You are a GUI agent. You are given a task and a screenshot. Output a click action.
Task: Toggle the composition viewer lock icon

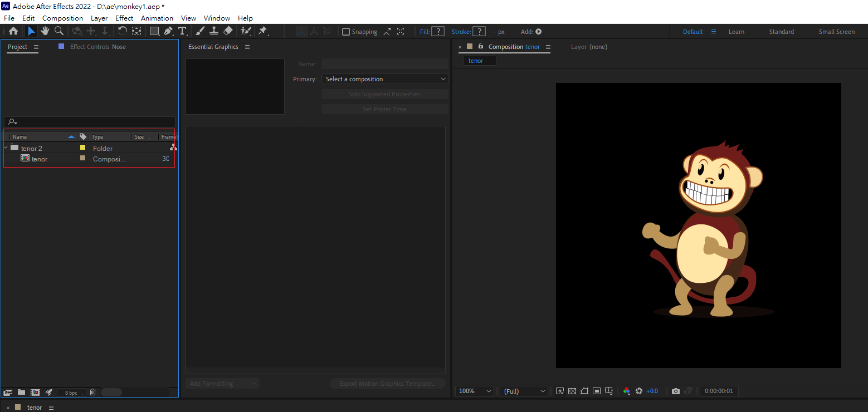[x=481, y=47]
